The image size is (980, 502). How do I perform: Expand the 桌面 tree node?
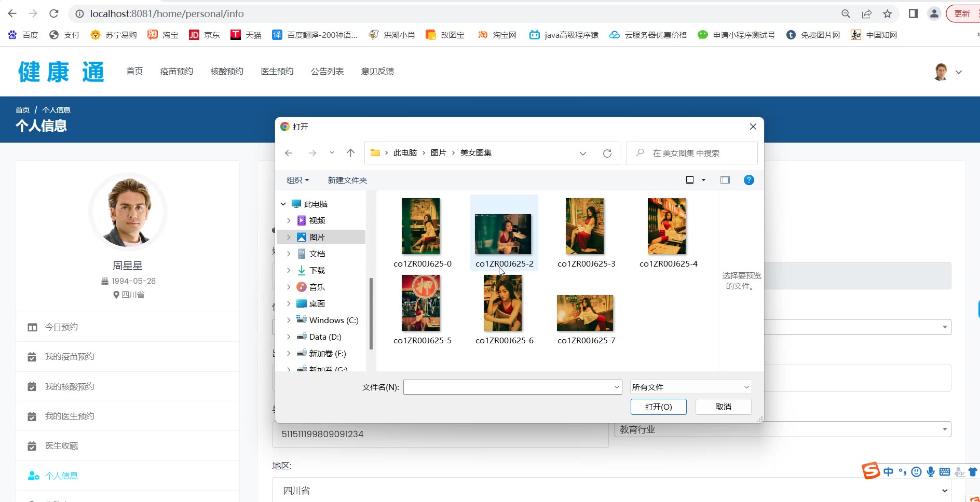[289, 303]
